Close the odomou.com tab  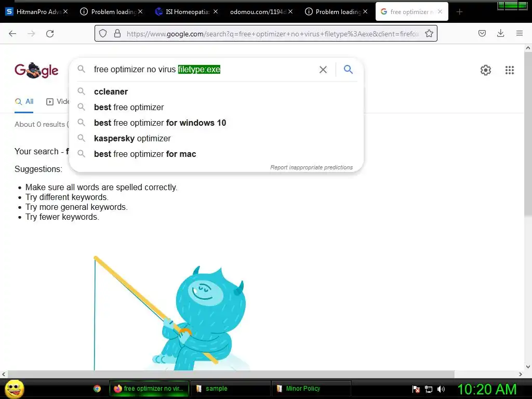point(290,11)
